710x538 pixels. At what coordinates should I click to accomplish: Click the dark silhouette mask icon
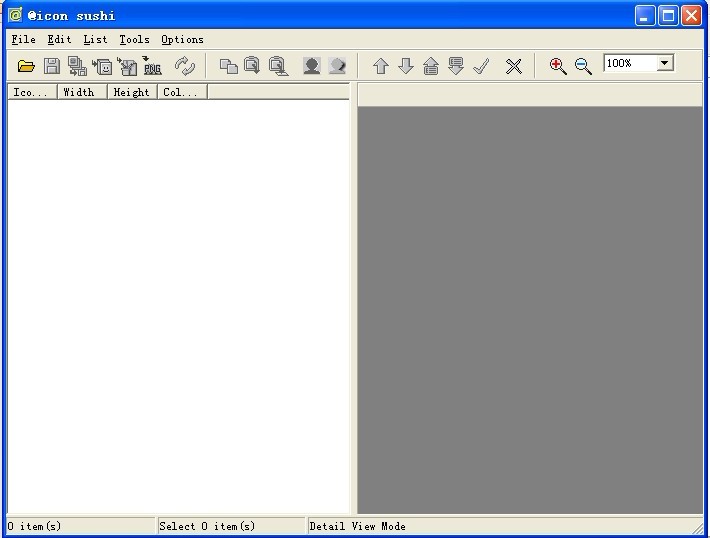point(312,66)
